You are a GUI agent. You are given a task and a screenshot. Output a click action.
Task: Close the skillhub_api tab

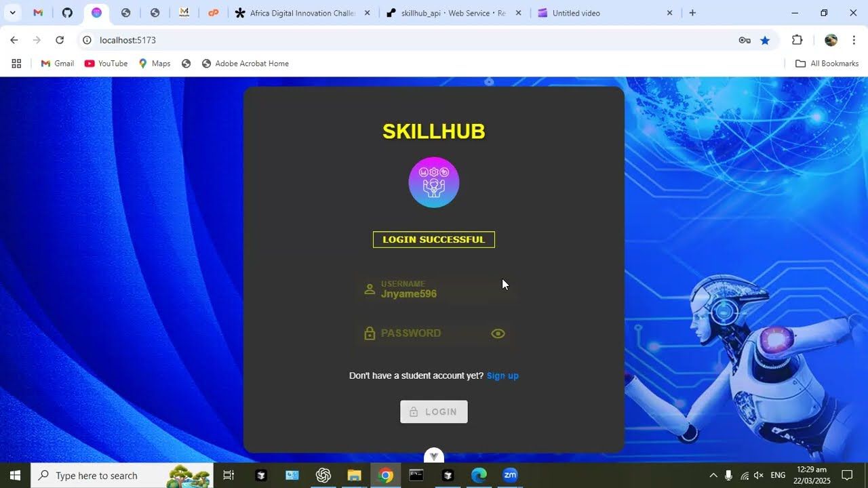coord(519,13)
